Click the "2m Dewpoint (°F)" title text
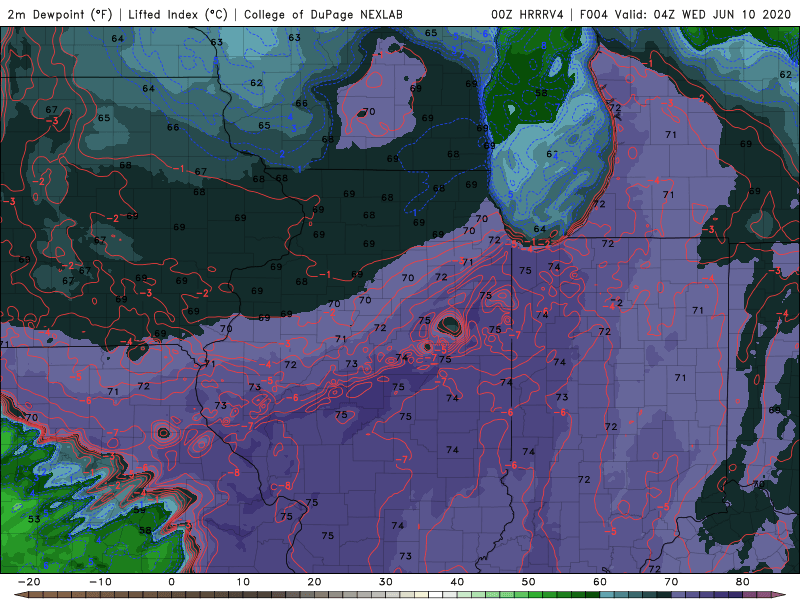The width and height of the screenshot is (800, 600). click(x=60, y=14)
